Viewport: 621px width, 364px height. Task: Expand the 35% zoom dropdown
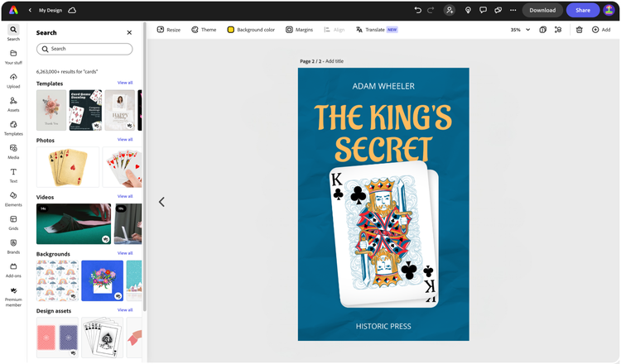[520, 30]
